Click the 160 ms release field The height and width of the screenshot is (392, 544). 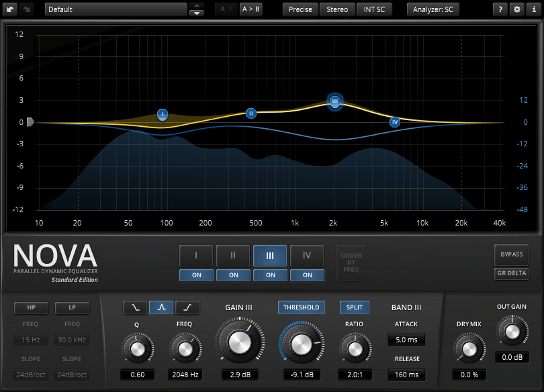pos(406,375)
